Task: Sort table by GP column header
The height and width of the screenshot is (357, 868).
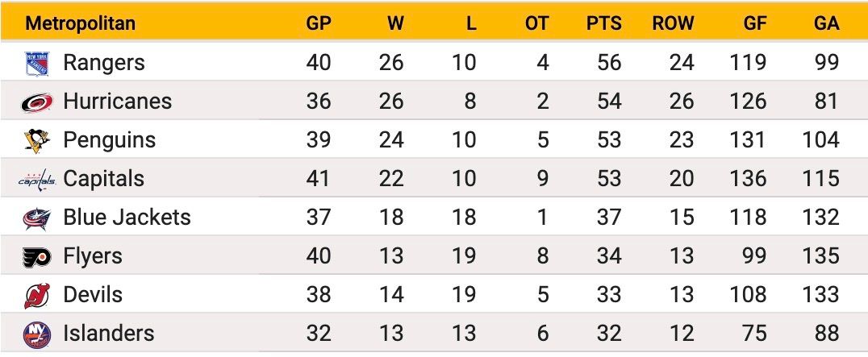Action: pyautogui.click(x=319, y=23)
